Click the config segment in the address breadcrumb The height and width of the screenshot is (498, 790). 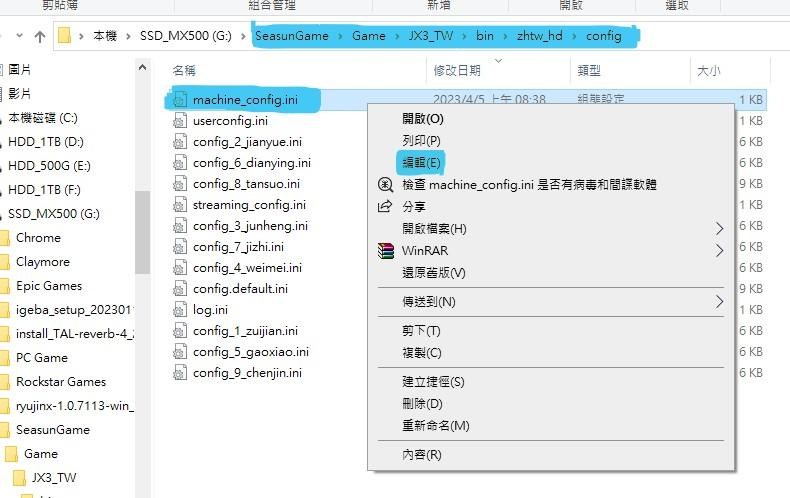coord(604,36)
